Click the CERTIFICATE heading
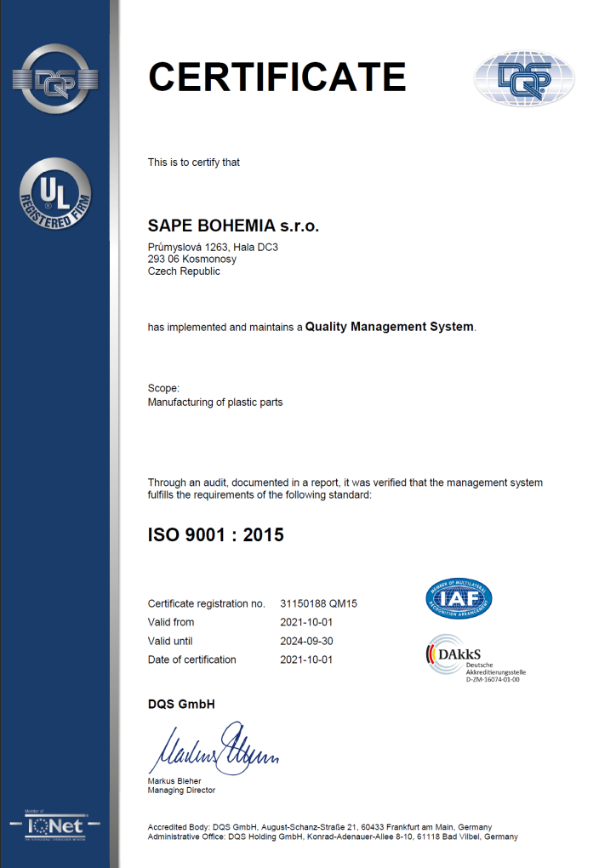 pos(277,77)
